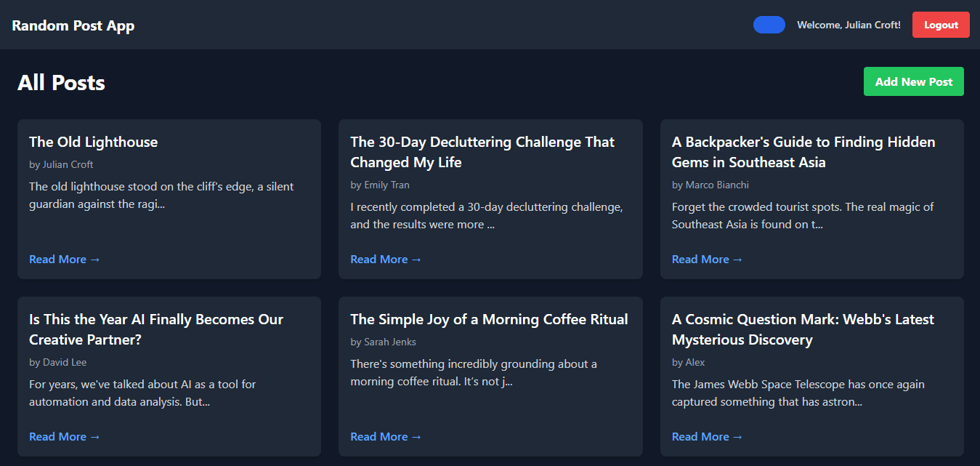
Task: Click author byline Marco Bianchi
Action: tap(710, 185)
